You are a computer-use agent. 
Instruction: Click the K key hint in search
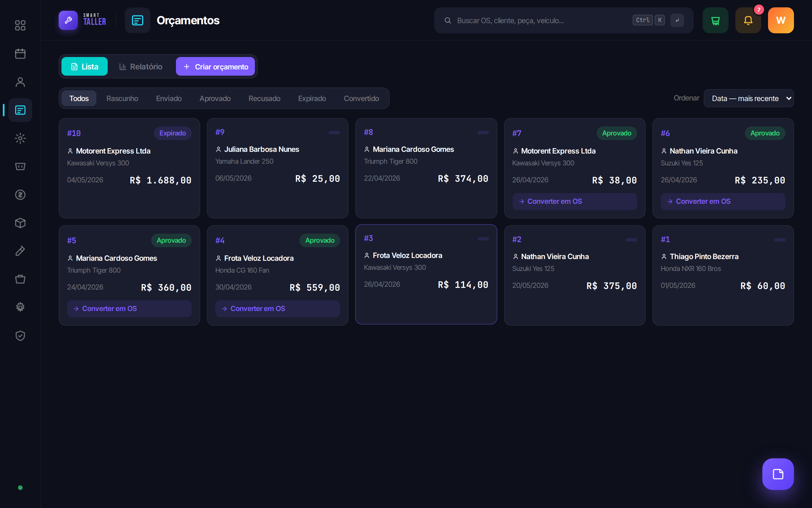pos(660,20)
